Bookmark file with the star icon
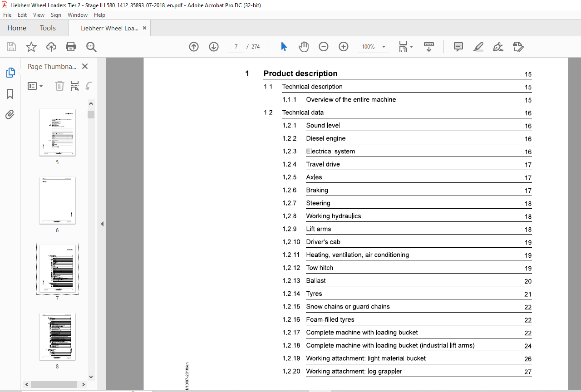Image resolution: width=581 pixels, height=392 pixels. coord(31,47)
